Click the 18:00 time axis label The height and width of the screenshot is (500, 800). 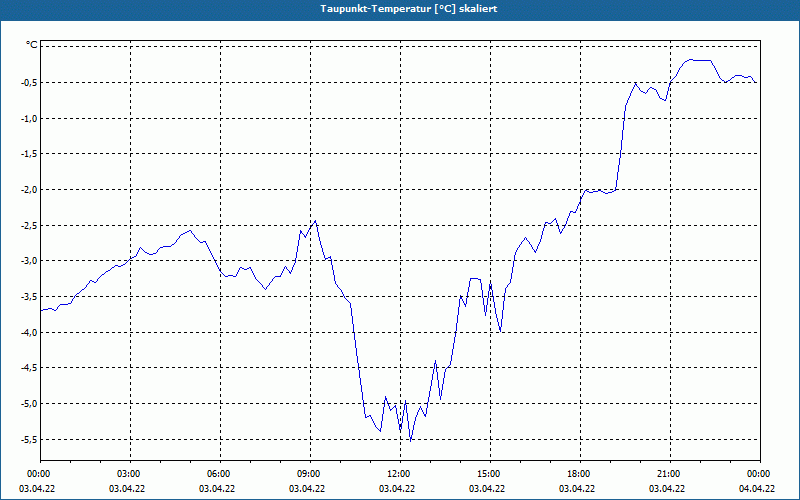[580, 474]
